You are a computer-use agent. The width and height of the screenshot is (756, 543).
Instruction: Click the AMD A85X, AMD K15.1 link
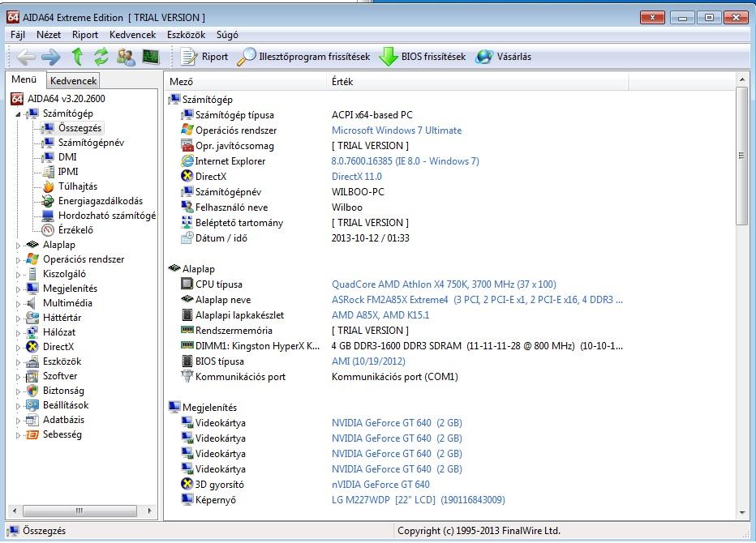click(380, 315)
